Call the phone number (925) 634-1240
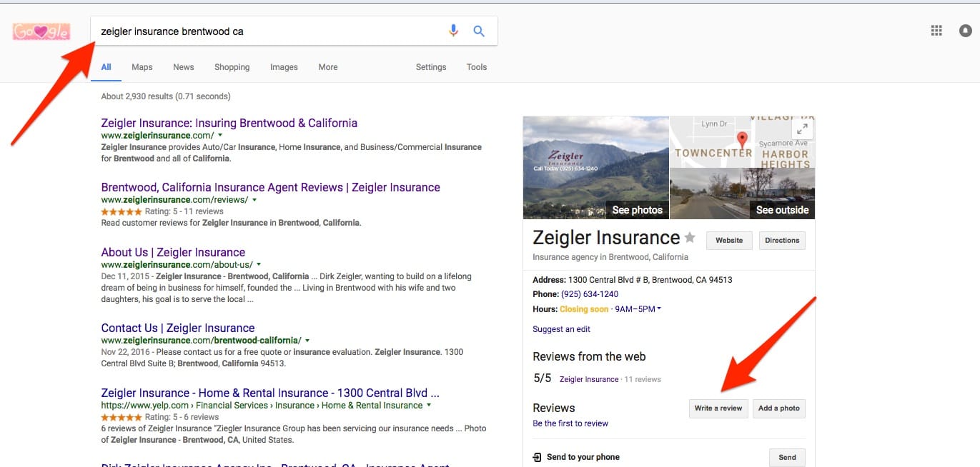The width and height of the screenshot is (980, 467). tap(590, 294)
